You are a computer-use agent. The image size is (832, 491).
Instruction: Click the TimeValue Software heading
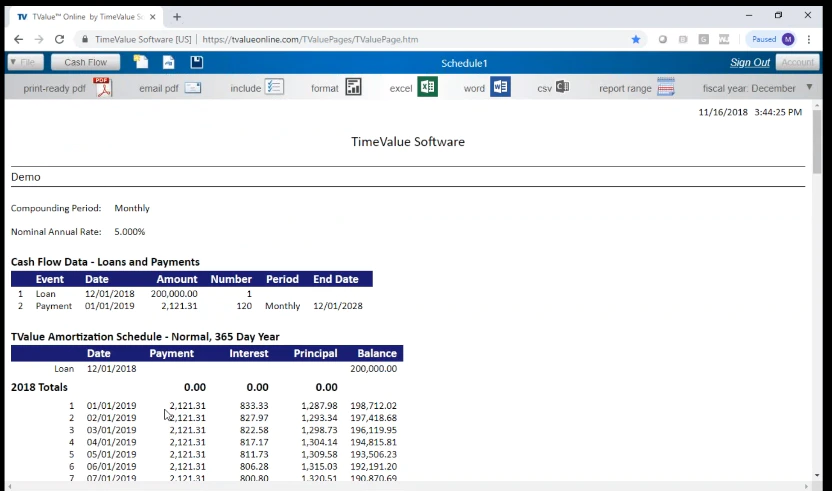tap(408, 142)
